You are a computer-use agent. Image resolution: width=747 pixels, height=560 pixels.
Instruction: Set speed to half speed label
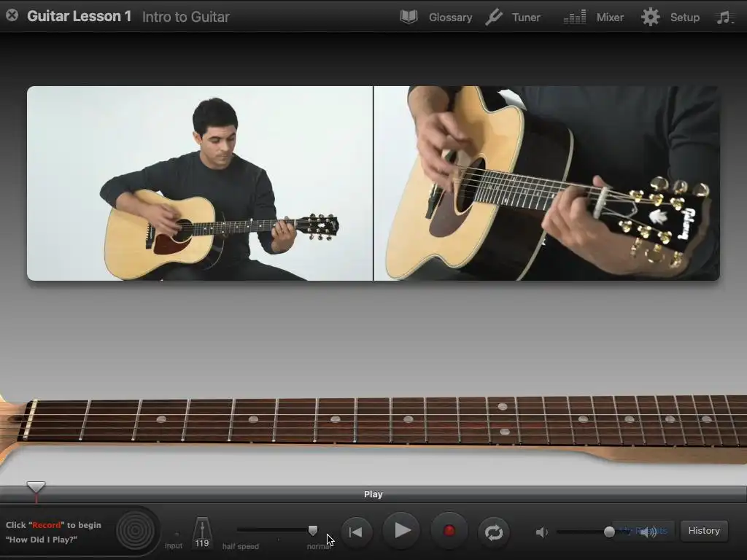(241, 546)
